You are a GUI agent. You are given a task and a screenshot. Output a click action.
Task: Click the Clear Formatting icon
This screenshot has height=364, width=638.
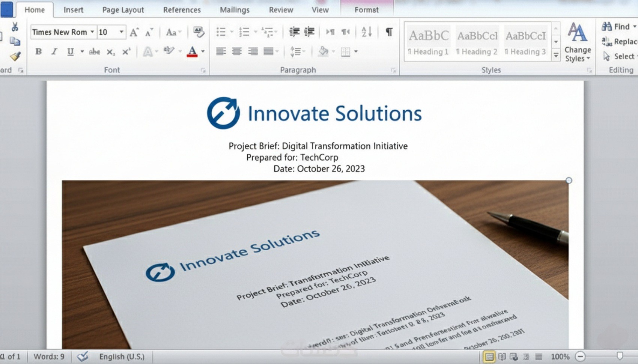point(199,32)
